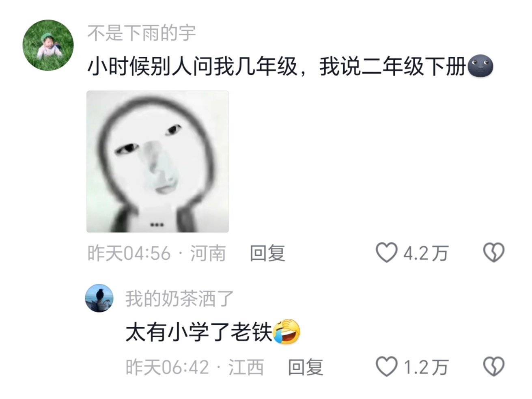Tap the 江西 location label

pos(246,367)
